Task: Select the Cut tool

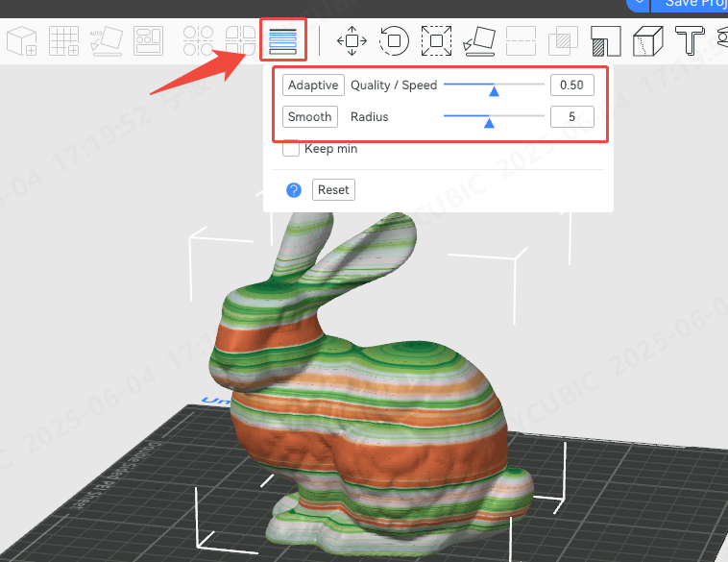Action: click(521, 41)
